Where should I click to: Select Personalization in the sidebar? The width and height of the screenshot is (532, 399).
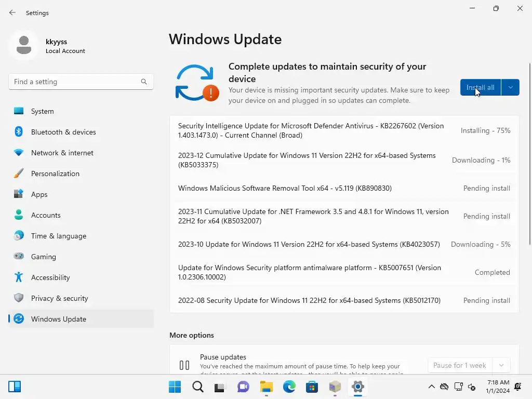(81, 174)
